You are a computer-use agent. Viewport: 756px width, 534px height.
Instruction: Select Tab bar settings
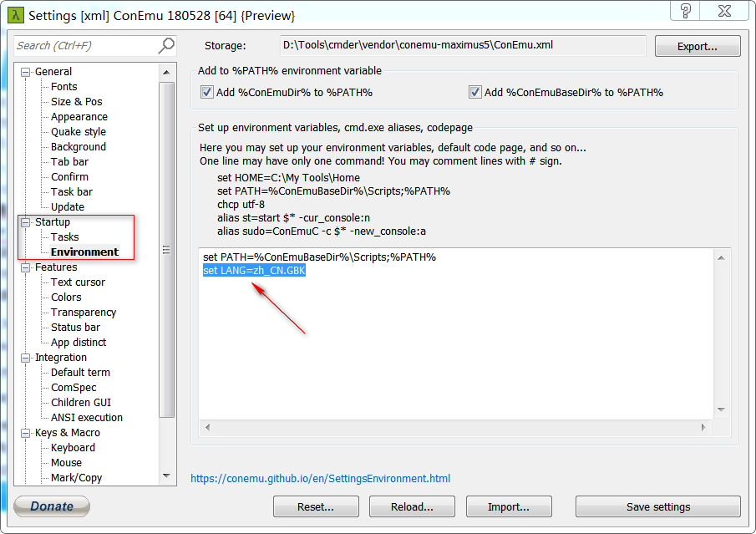click(69, 161)
